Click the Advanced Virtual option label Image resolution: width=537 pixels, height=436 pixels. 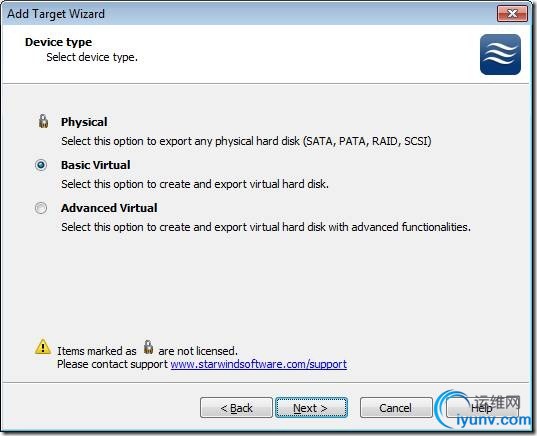109,208
